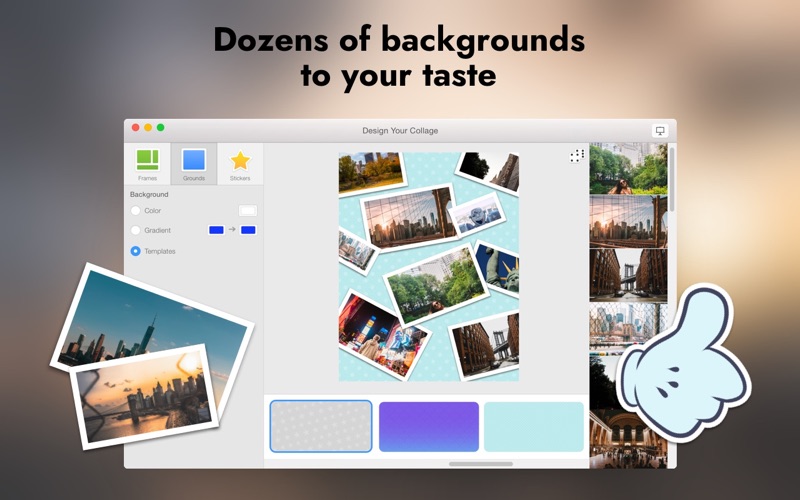Click the horizontal template scrollbar
Viewport: 800px width, 500px height.
click(x=481, y=464)
